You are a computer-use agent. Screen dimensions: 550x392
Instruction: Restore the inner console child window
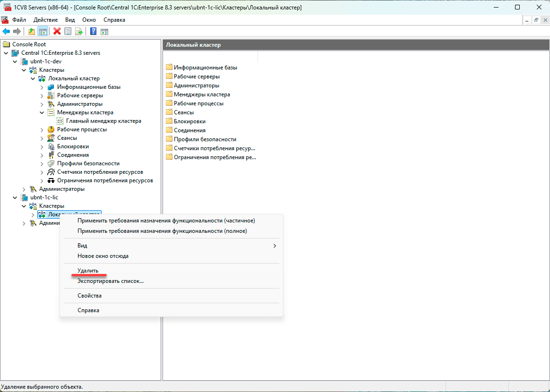[536, 20]
